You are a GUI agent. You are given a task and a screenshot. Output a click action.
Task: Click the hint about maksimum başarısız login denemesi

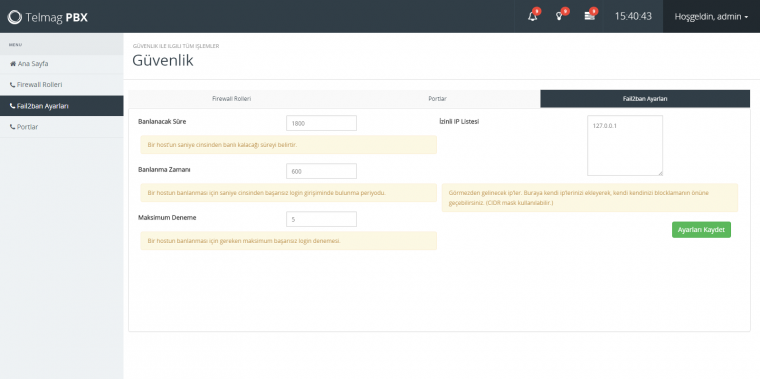[x=288, y=240]
